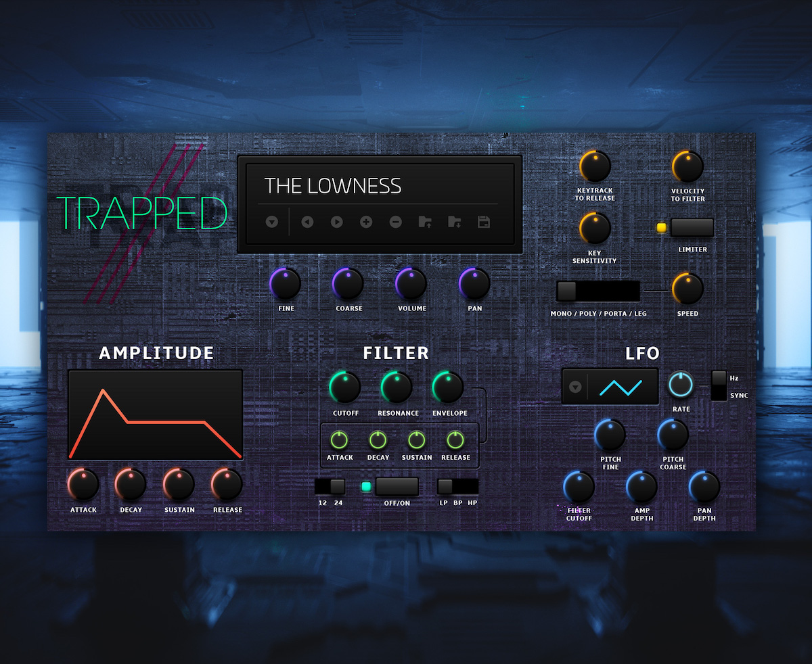Click the FINE tuning knob
812x664 pixels.
point(286,284)
